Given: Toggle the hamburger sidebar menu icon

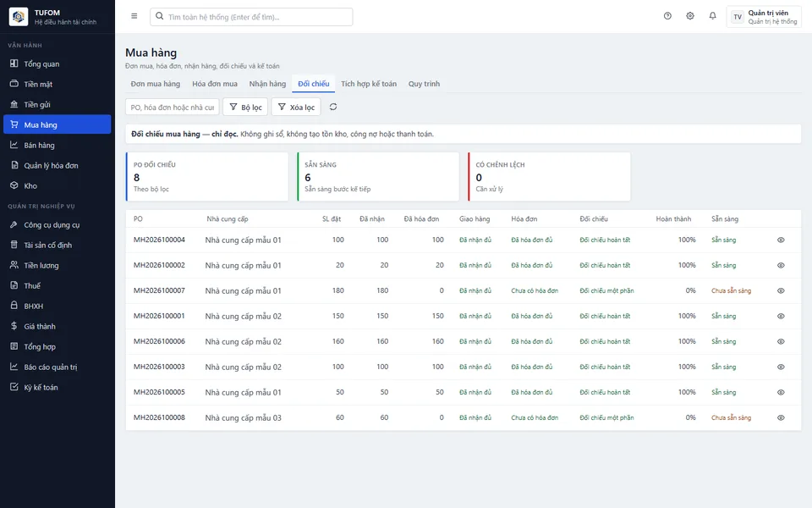Looking at the screenshot, I should [x=134, y=16].
